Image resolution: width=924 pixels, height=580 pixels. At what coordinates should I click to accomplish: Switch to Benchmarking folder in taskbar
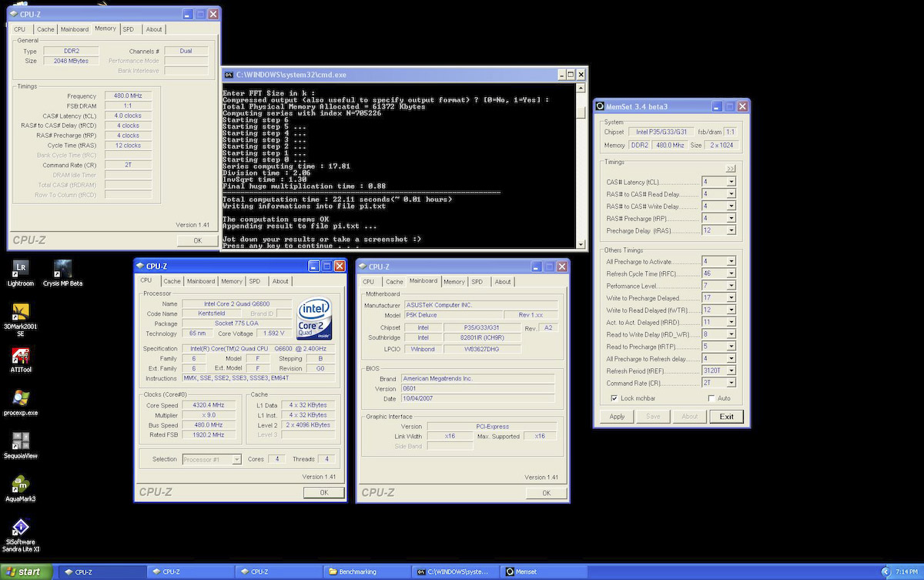point(365,572)
